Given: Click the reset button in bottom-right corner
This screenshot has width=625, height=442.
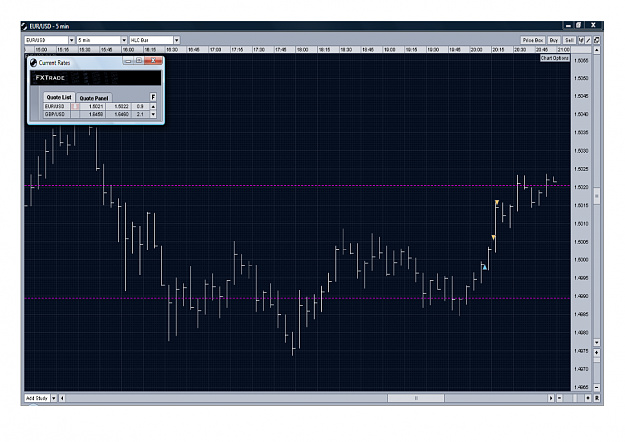Looking at the screenshot, I should tap(597, 398).
